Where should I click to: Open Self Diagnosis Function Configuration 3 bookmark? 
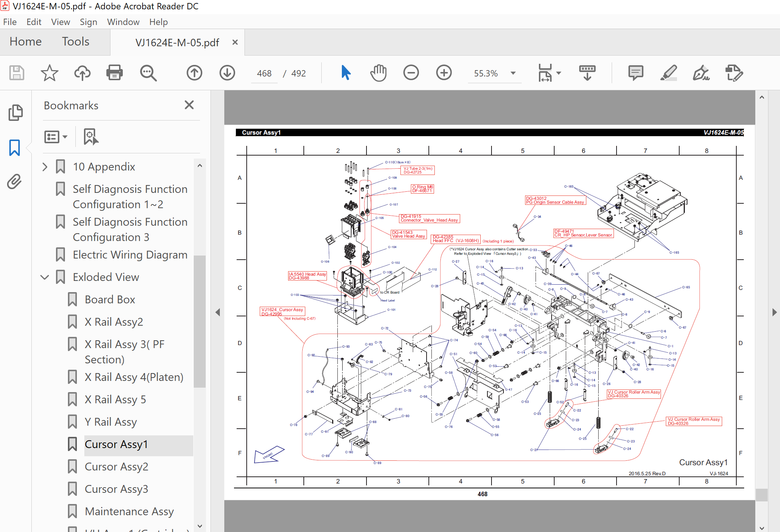point(130,229)
